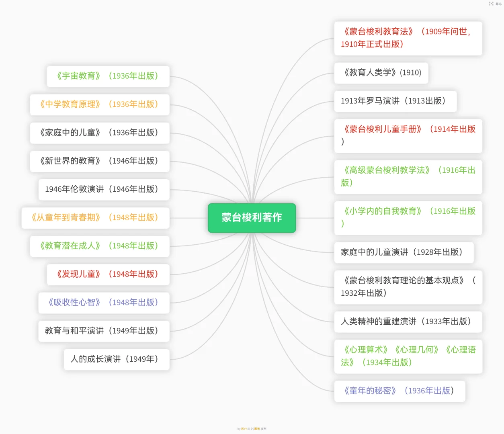Image resolution: width=504 pixels, height=434 pixels.
Task: Select node 《高级蒙台梭利教学法》
Action: coord(408,177)
